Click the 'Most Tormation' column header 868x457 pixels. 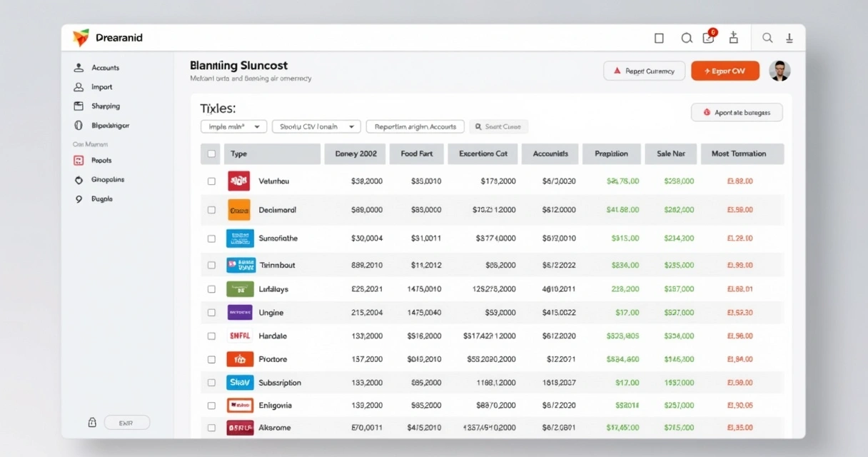pos(742,154)
